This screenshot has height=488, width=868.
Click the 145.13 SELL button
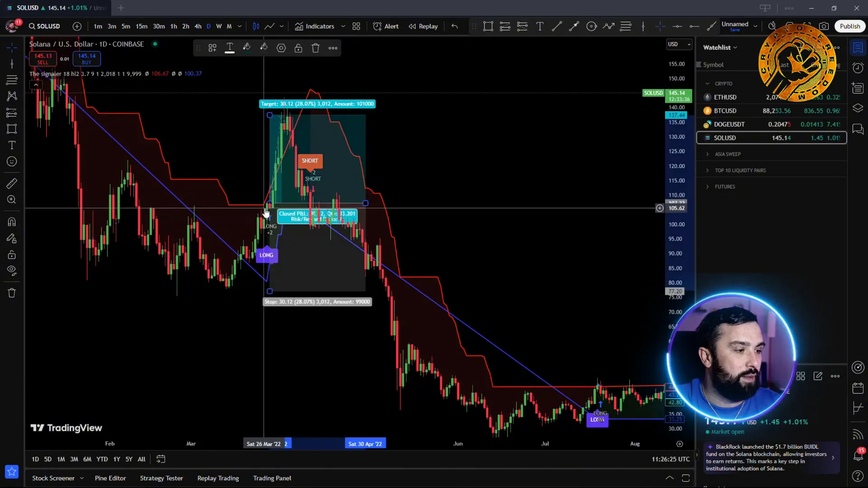point(43,59)
